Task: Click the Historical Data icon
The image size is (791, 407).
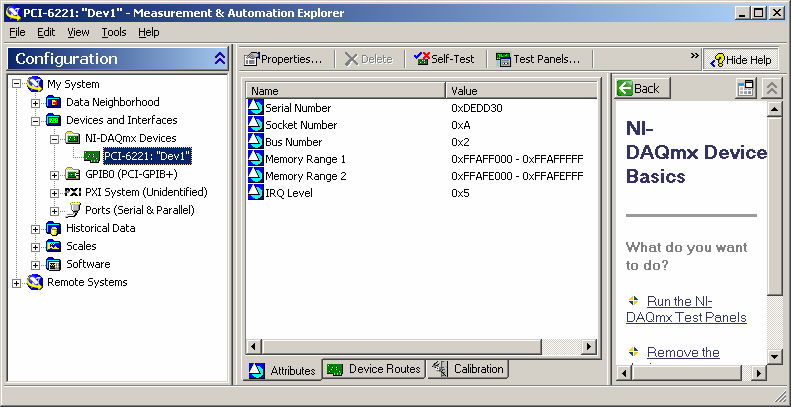Action: 53,228
